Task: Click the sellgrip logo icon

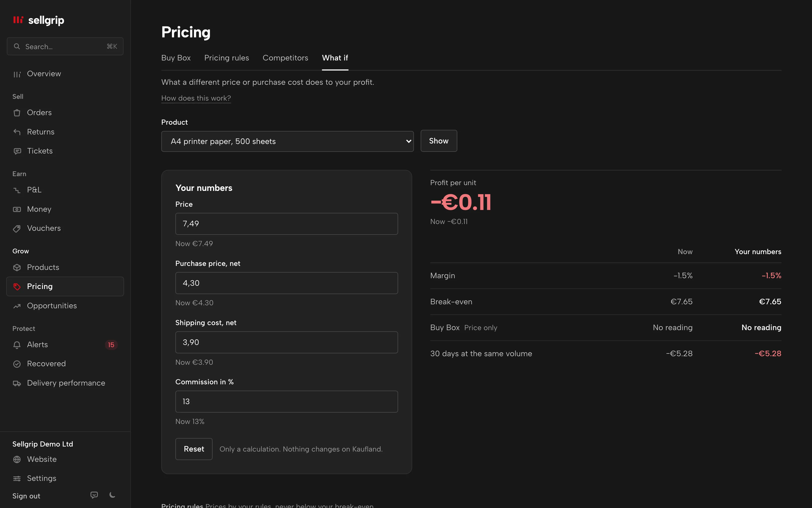Action: click(18, 20)
